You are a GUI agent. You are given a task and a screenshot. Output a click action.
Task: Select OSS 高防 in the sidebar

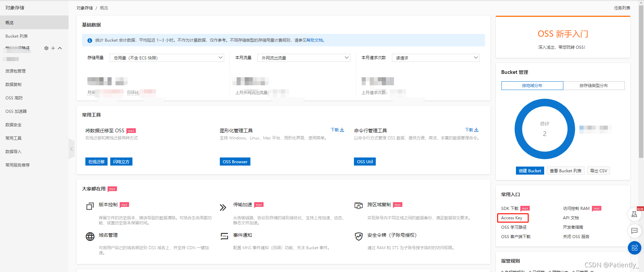click(x=34, y=98)
